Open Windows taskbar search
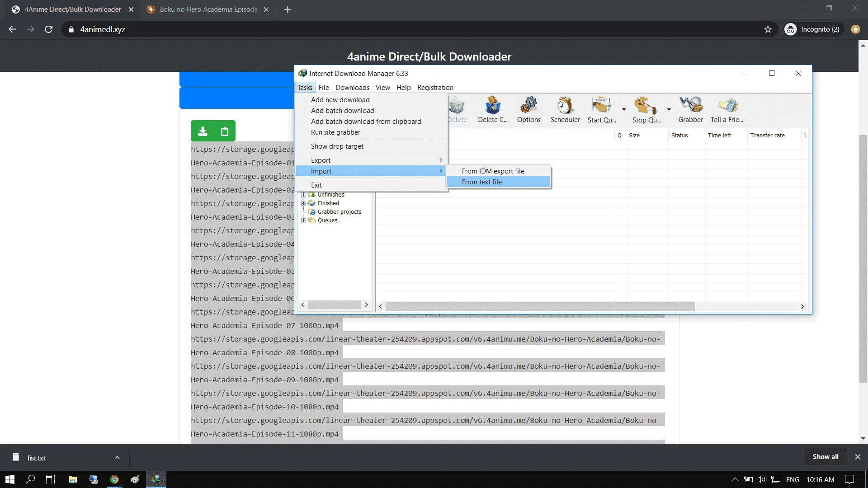The image size is (868, 488). [x=30, y=479]
